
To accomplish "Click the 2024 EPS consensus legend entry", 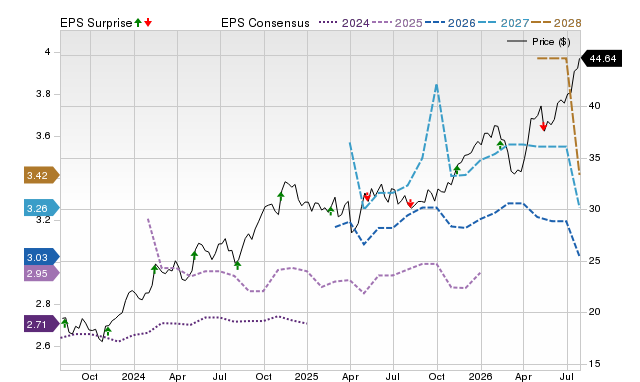I will pyautogui.click(x=344, y=23).
